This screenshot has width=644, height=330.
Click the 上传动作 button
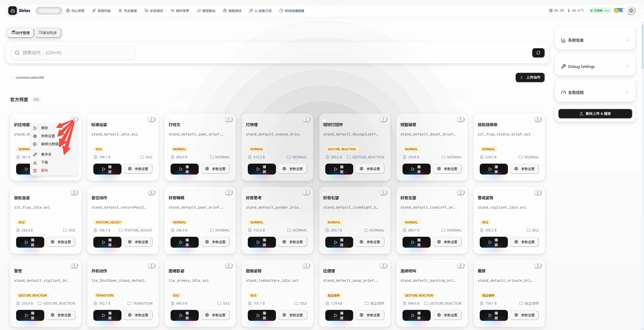tap(530, 77)
